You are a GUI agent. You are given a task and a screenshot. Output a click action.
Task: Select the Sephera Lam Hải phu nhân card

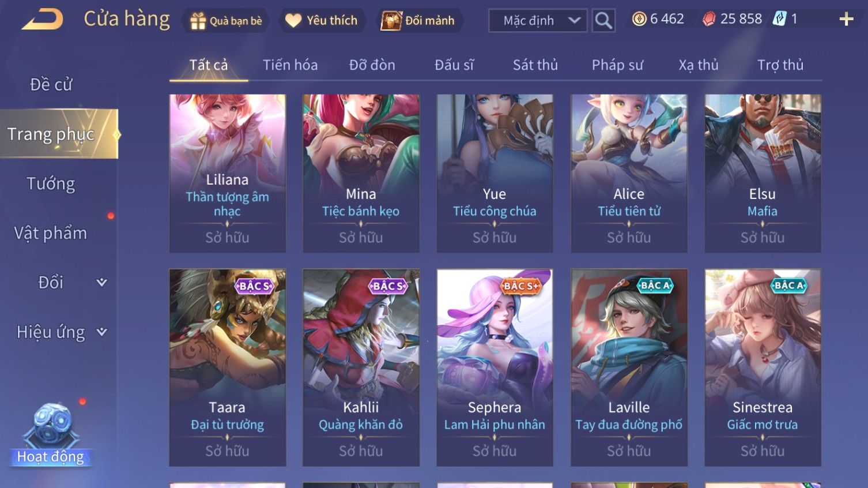pos(495,367)
